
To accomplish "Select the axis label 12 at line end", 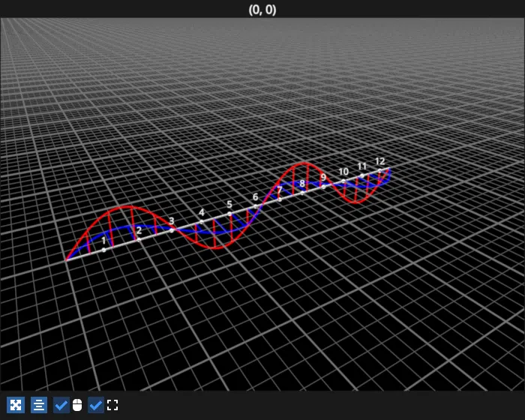I will point(380,161).
